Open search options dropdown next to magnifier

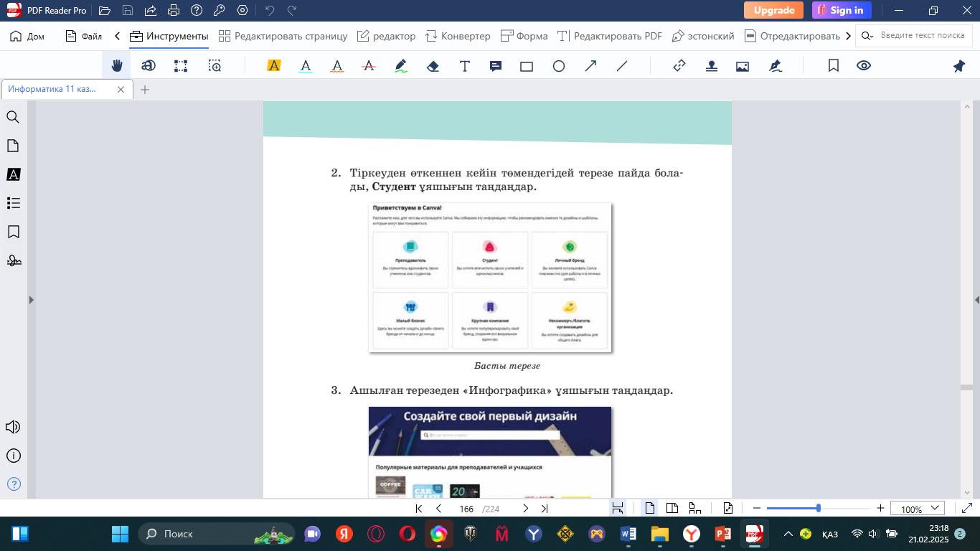[867, 36]
